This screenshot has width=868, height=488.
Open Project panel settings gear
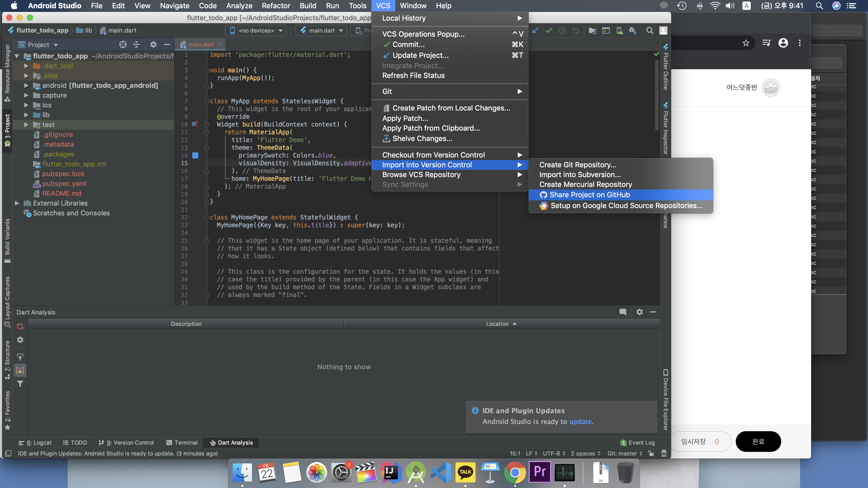click(x=153, y=44)
